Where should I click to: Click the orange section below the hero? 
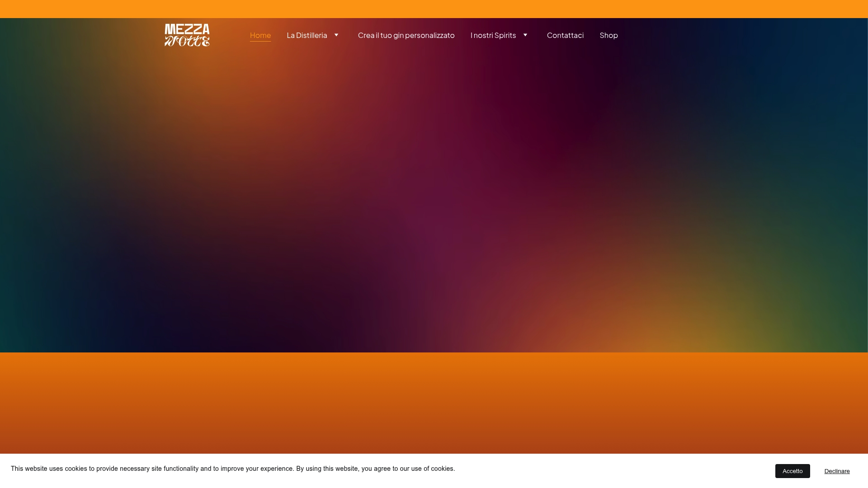(x=434, y=402)
